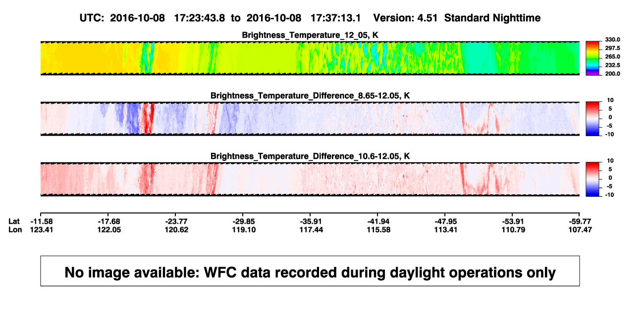644x330 pixels.
Task: Click latitude value '-23.77'
Action: coord(176,221)
